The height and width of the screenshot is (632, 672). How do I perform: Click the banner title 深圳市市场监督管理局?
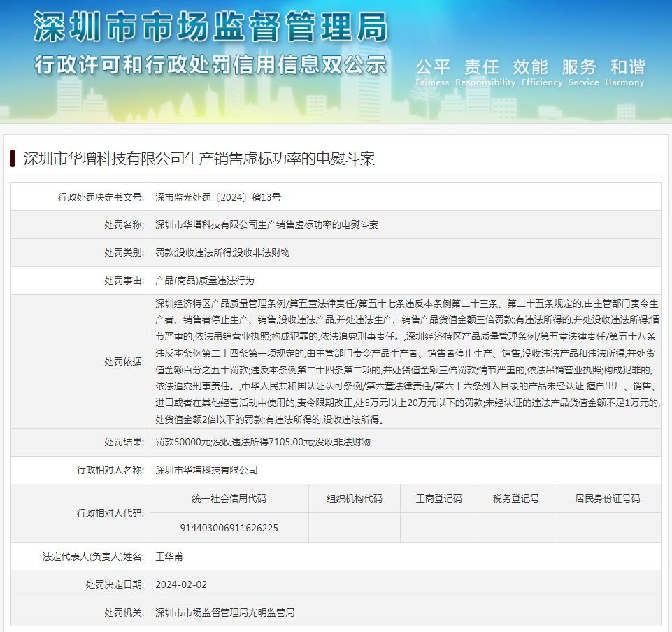click(210, 27)
